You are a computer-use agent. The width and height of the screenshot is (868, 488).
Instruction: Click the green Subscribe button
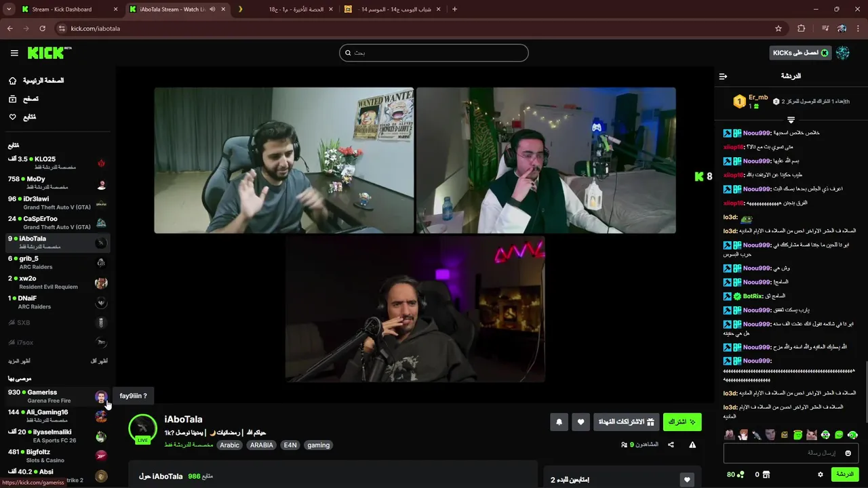[x=682, y=422]
